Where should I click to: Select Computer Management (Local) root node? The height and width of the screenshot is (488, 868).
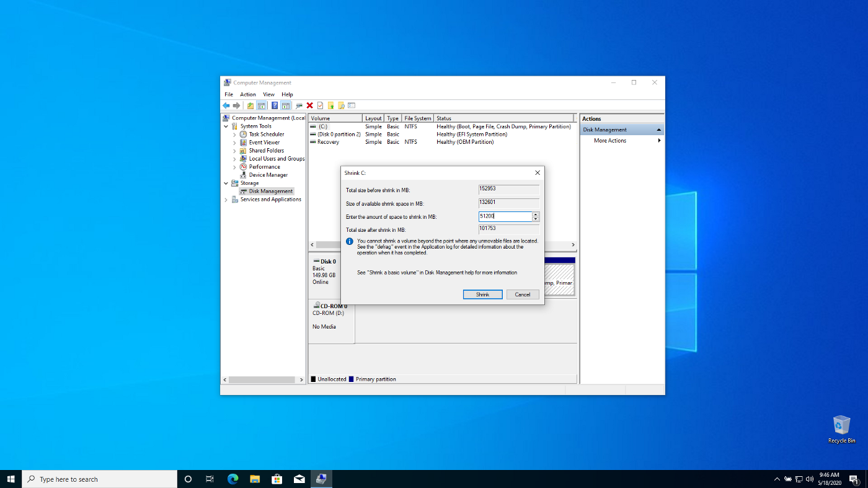268,118
